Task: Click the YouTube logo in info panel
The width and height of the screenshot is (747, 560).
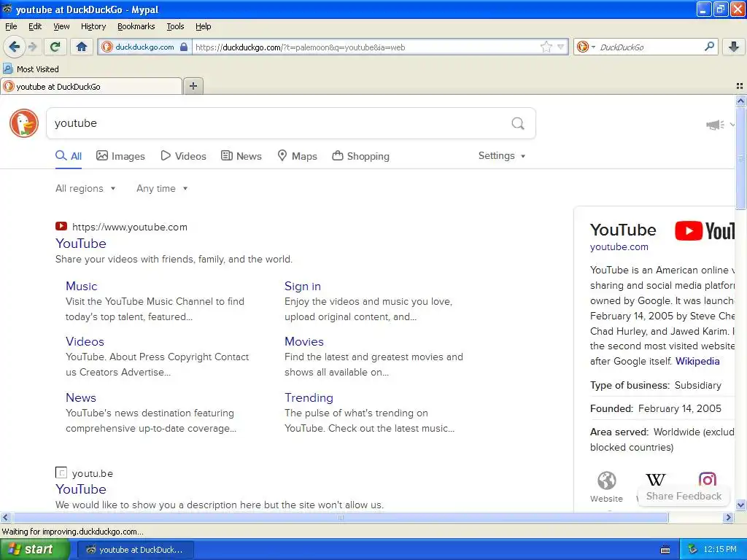Action: [705, 231]
